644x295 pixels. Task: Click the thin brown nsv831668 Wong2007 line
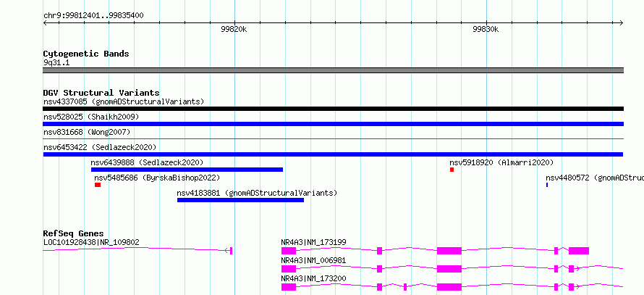coord(333,139)
